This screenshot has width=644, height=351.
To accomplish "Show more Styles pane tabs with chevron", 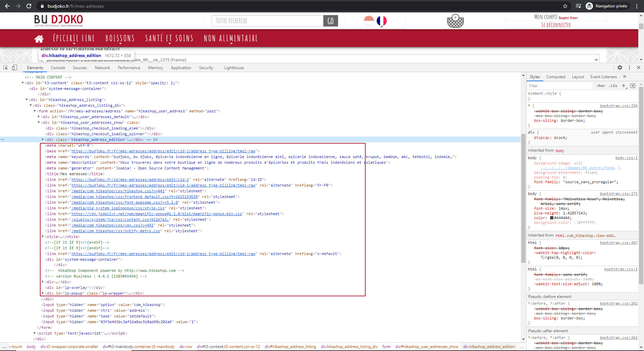I will click(x=625, y=77).
